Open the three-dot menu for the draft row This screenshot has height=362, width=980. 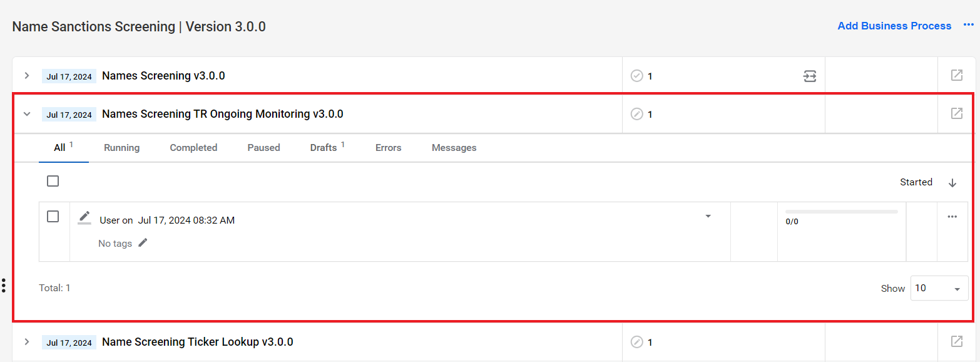[952, 217]
